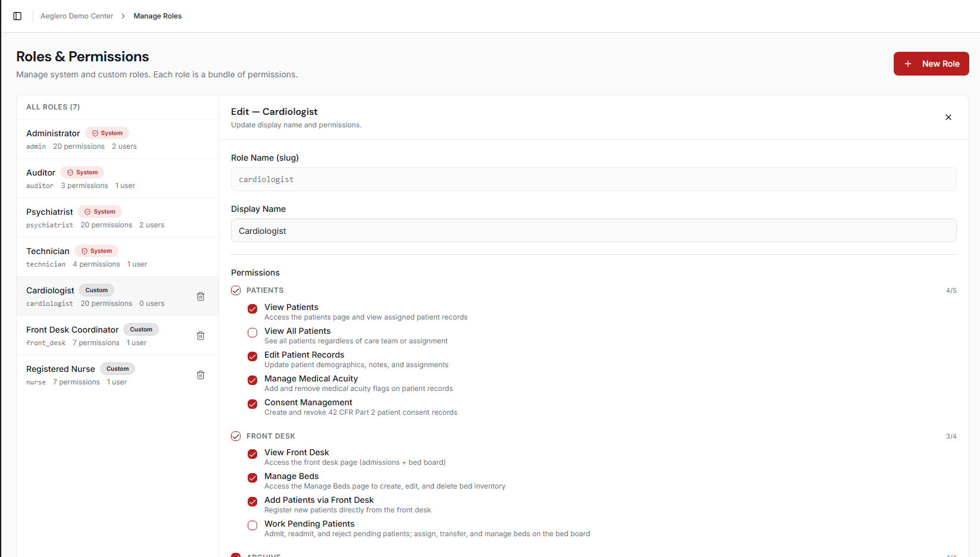Uncheck Manage Medical Acuity permission
This screenshot has height=557, width=980.
252,380
